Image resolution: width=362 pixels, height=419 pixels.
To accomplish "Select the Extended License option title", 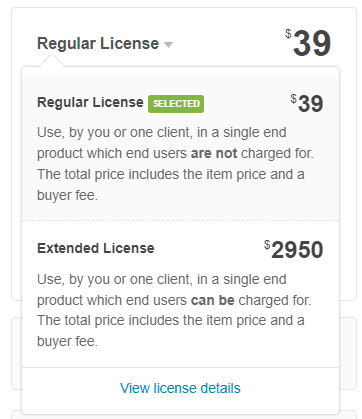I will tap(96, 248).
